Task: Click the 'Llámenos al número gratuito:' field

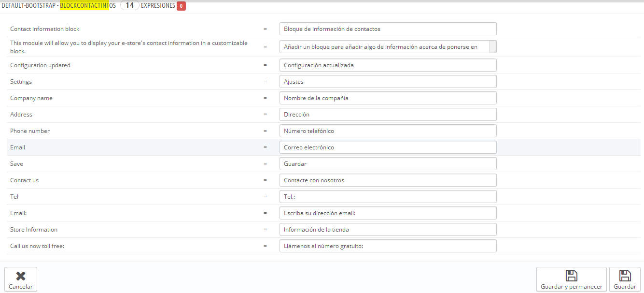Action: [x=388, y=246]
